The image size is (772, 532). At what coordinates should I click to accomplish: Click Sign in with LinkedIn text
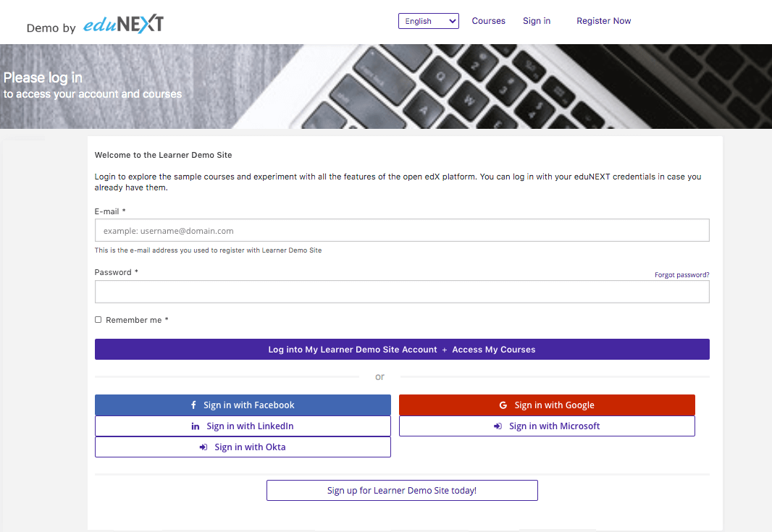click(x=250, y=426)
